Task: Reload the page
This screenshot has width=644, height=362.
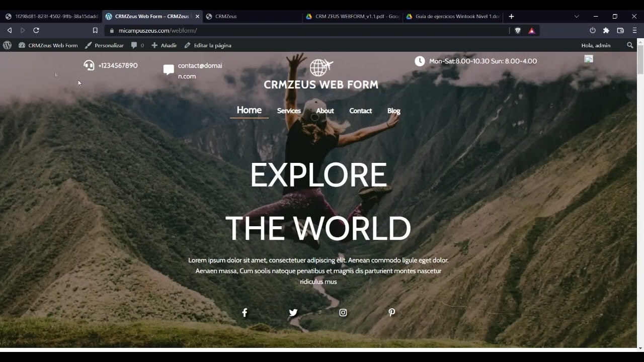Action: [36, 31]
